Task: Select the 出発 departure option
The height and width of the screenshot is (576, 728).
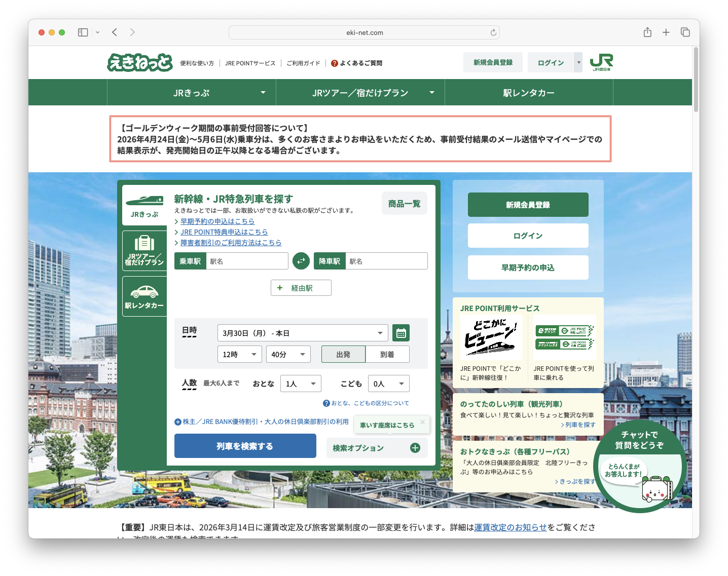Action: (343, 354)
